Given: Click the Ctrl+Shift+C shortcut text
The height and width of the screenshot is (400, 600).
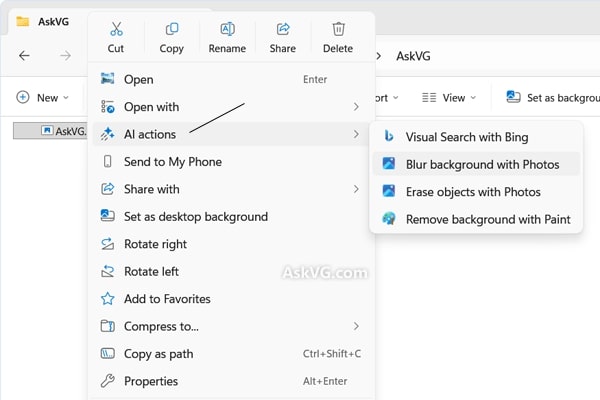Looking at the screenshot, I should pos(332,353).
